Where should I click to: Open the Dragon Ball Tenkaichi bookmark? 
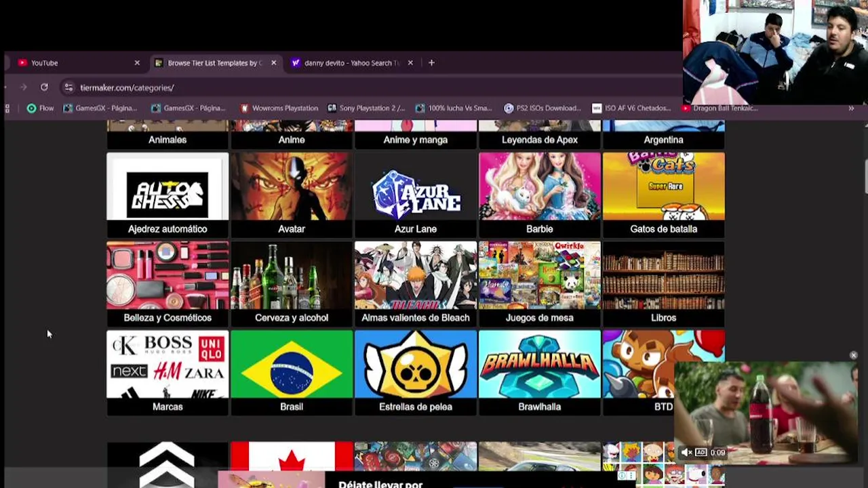(719, 108)
